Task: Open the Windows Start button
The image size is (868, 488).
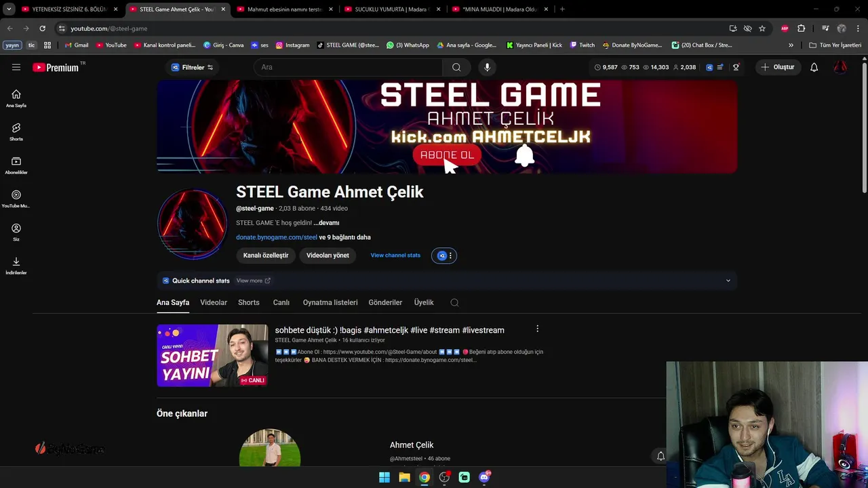Action: pos(384,477)
